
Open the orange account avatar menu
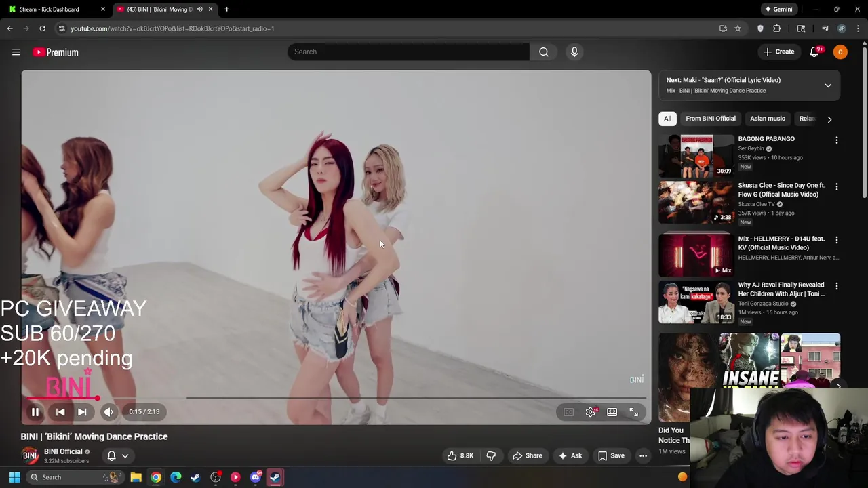click(x=840, y=52)
